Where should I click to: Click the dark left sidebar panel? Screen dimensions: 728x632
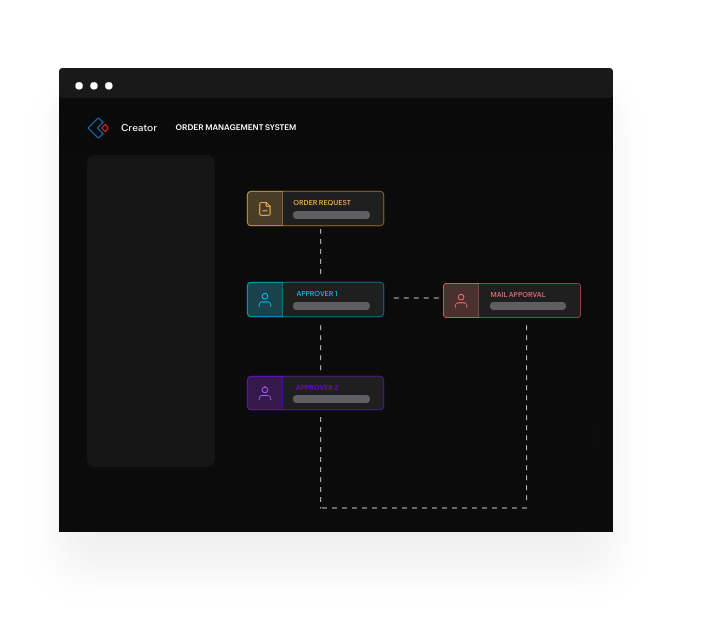151,311
